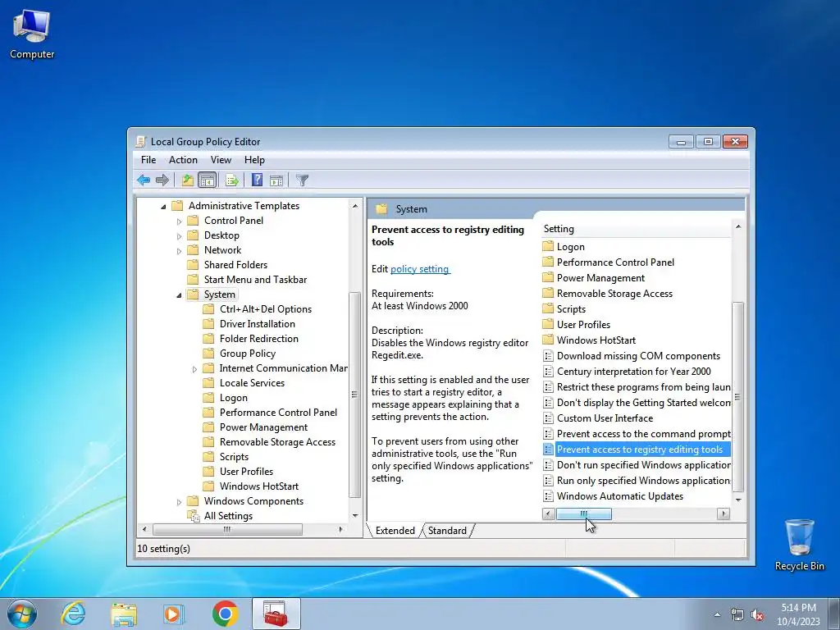
Task: Expand the Network tree node
Action: point(179,250)
